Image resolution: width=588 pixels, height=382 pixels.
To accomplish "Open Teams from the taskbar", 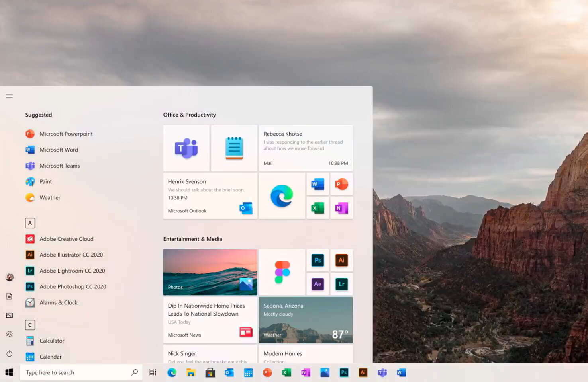I will tap(382, 372).
